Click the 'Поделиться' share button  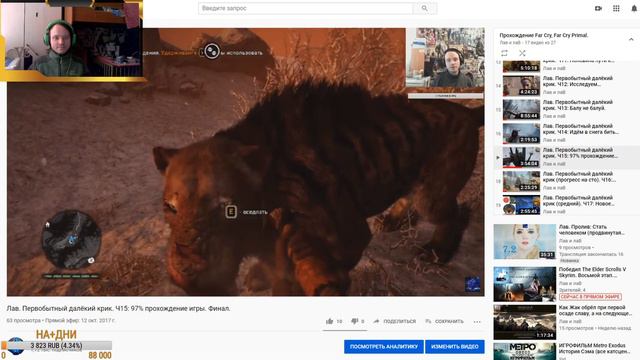tap(395, 321)
